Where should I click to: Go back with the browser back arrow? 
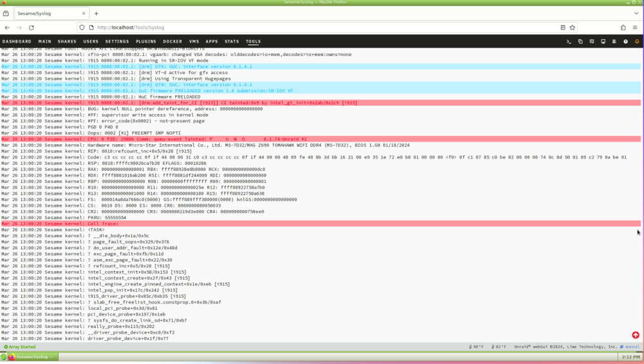tap(7, 28)
